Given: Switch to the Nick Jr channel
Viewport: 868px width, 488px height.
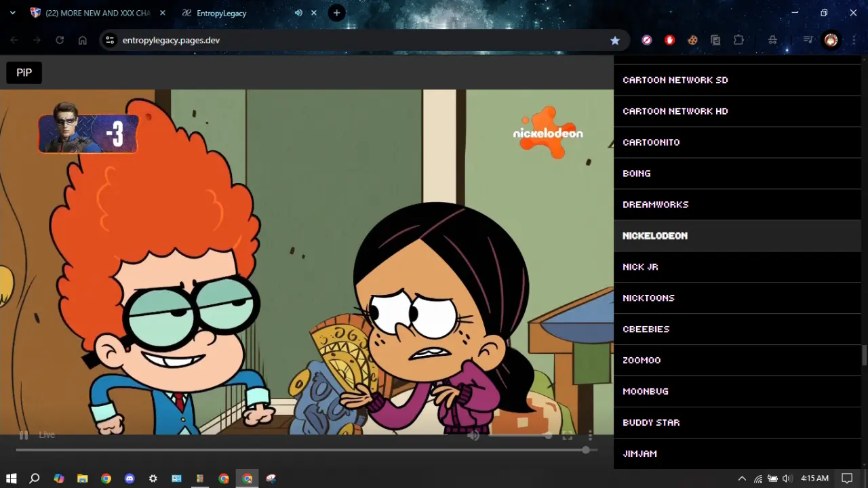Looking at the screenshot, I should pyautogui.click(x=737, y=267).
